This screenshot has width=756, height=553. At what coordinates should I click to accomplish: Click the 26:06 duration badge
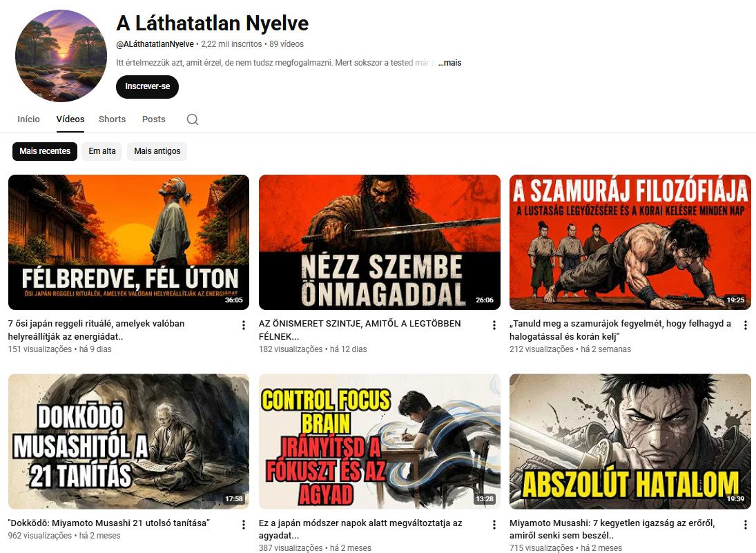(x=485, y=300)
